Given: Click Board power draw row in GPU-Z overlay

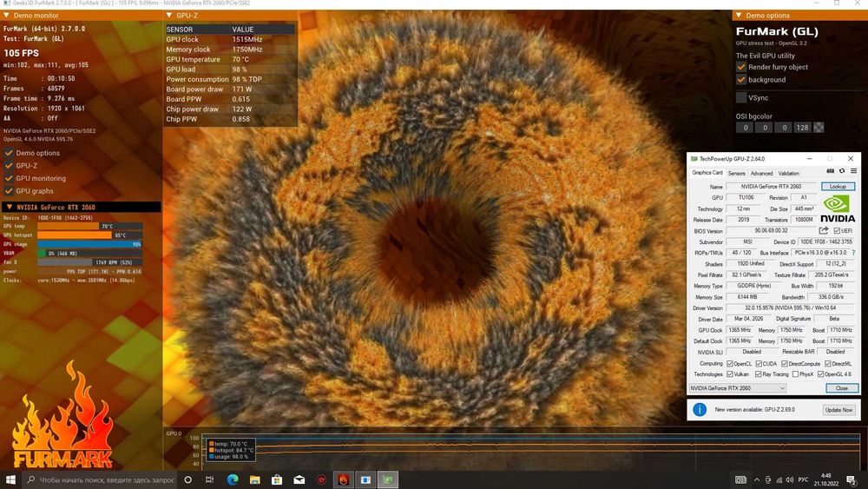Looking at the screenshot, I should (230, 89).
